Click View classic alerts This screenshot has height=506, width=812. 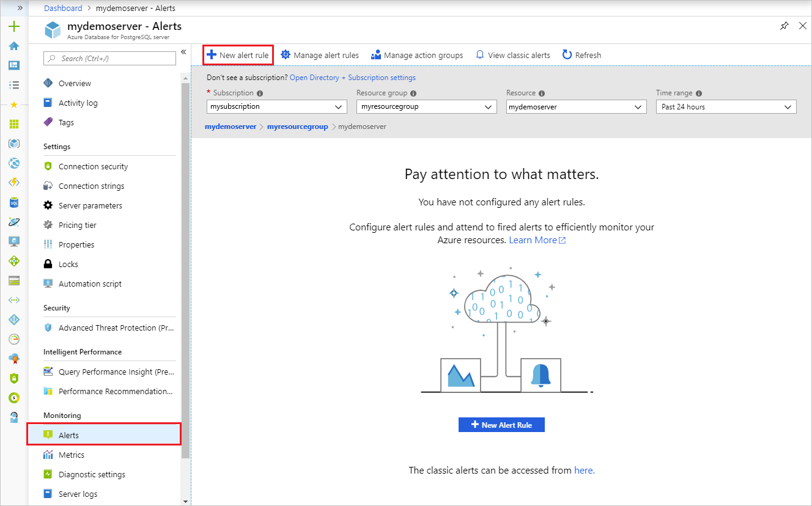pyautogui.click(x=513, y=55)
